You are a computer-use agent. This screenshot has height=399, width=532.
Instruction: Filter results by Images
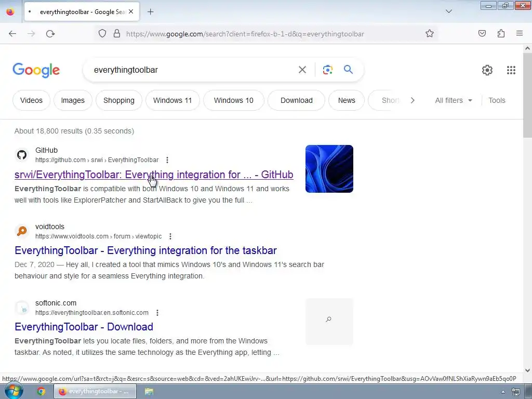[x=73, y=100]
